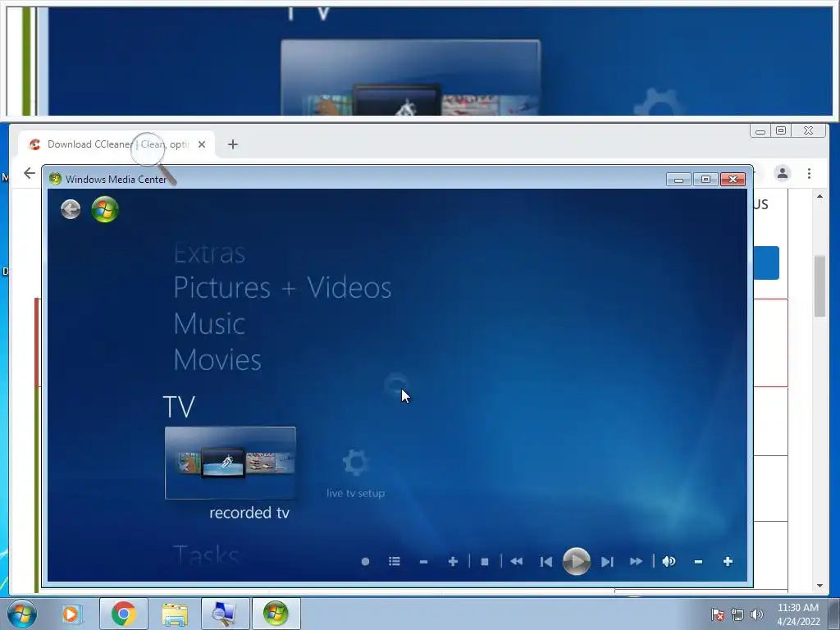Image resolution: width=840 pixels, height=630 pixels.
Task: Open the recorded tv tile
Action: coord(231,463)
